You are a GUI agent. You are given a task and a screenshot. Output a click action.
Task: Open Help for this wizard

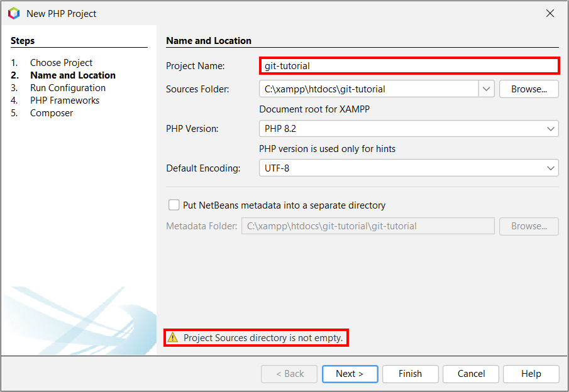531,374
